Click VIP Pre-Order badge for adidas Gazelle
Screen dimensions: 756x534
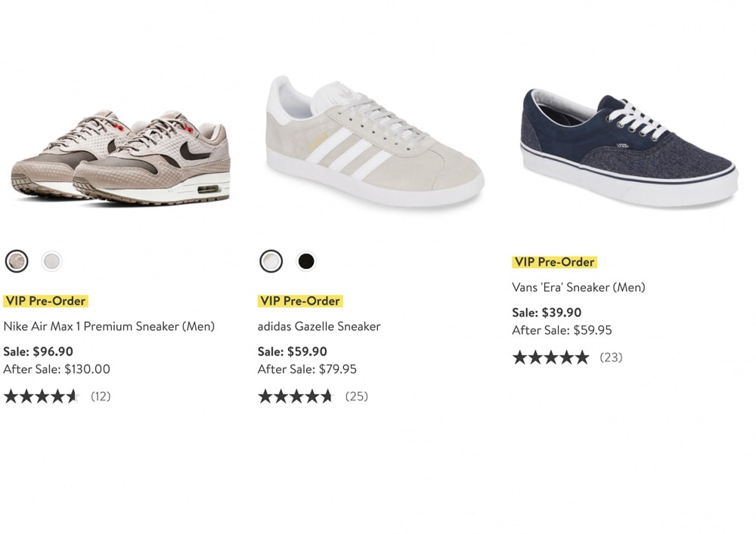point(300,301)
